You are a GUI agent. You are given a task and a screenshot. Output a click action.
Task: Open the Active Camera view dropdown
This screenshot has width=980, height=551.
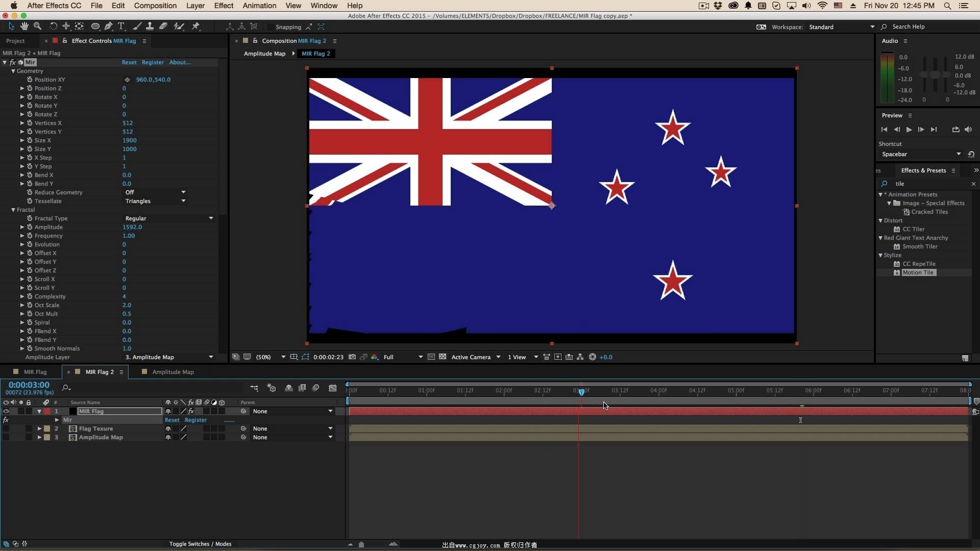coord(476,357)
